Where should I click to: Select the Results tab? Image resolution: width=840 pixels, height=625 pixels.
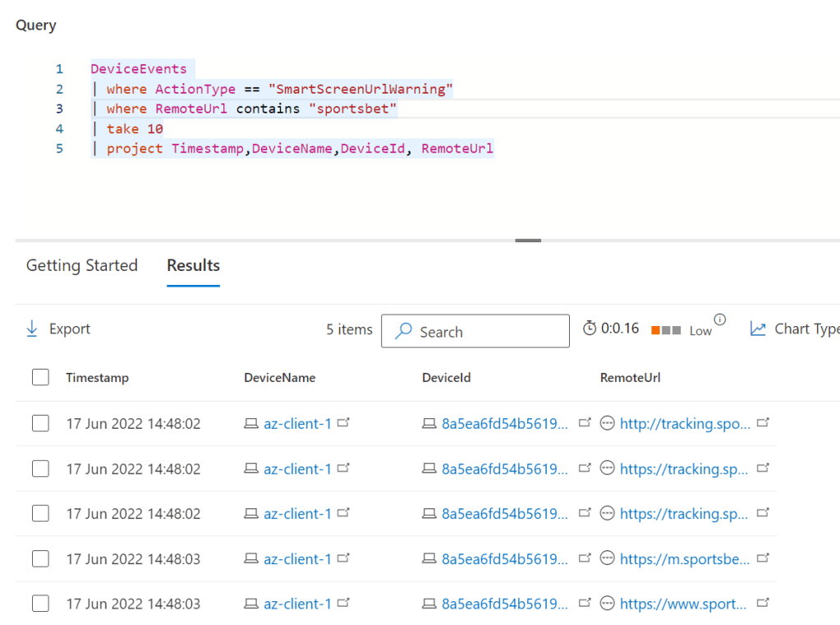point(193,266)
